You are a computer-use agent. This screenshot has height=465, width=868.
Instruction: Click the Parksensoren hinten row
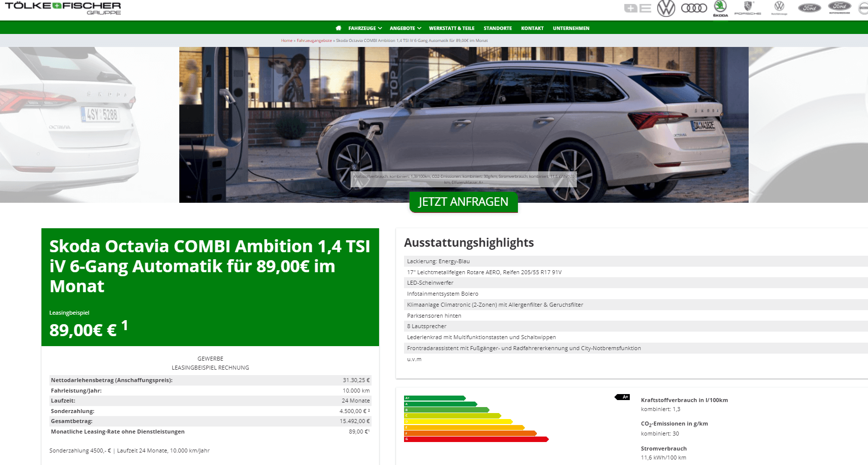point(636,316)
